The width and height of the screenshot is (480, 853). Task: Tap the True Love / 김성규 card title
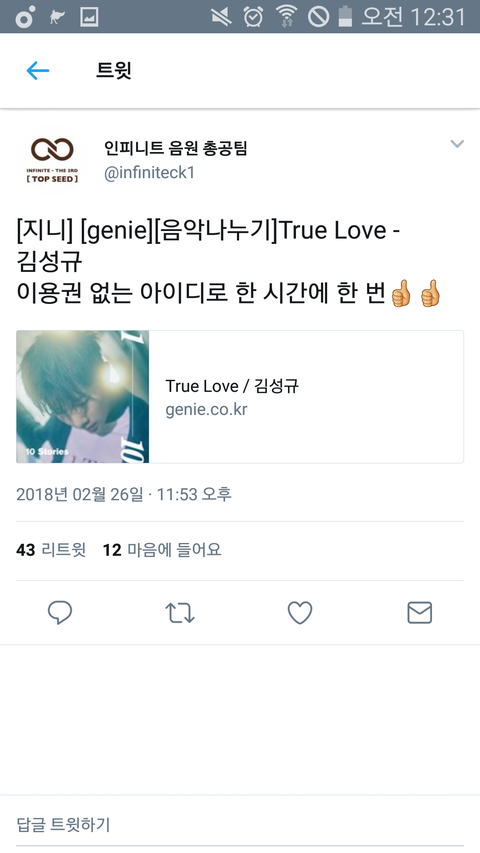pyautogui.click(x=232, y=386)
